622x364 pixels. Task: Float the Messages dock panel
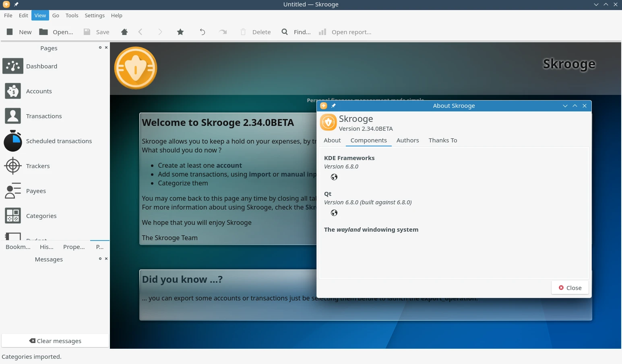click(x=100, y=259)
